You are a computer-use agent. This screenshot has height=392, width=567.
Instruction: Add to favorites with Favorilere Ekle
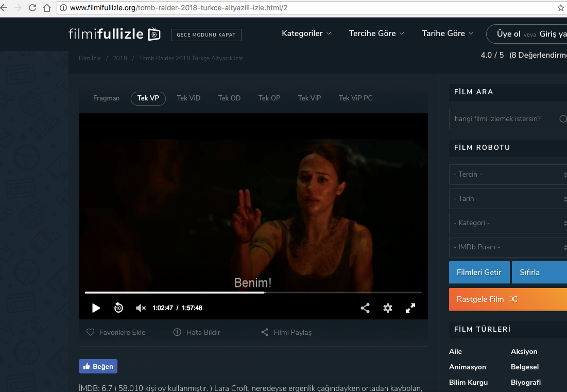click(x=116, y=332)
